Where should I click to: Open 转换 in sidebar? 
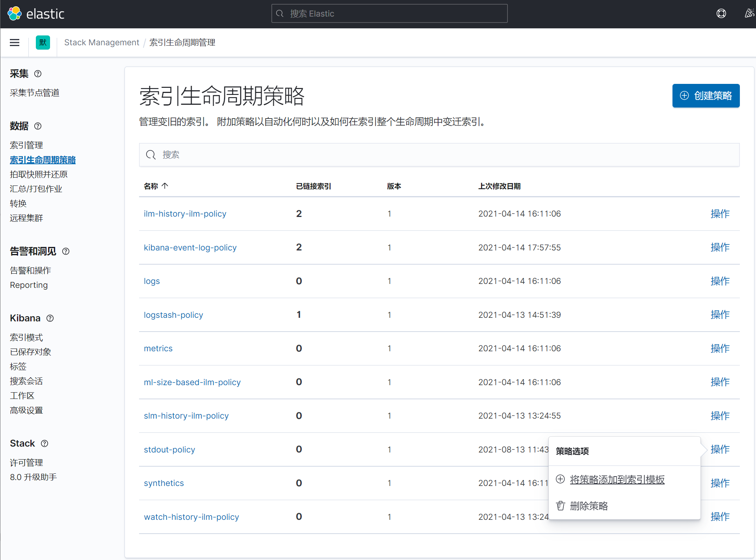click(x=18, y=204)
